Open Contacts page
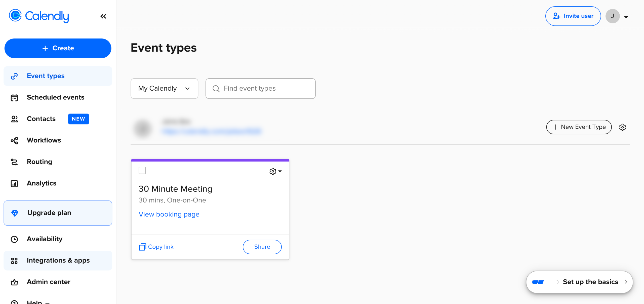Viewport: 644px width, 304px height. [41, 119]
